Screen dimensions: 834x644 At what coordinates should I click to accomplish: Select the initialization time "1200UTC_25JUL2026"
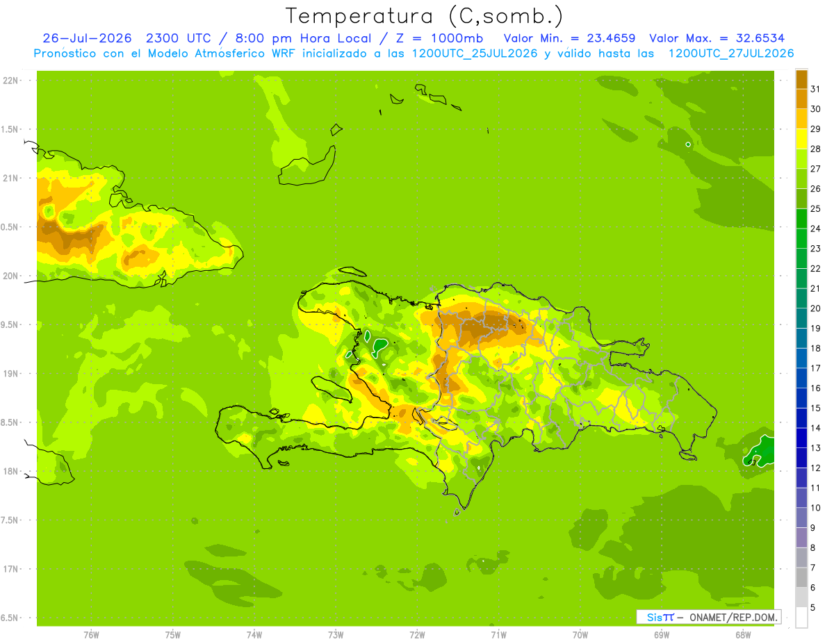click(x=475, y=53)
